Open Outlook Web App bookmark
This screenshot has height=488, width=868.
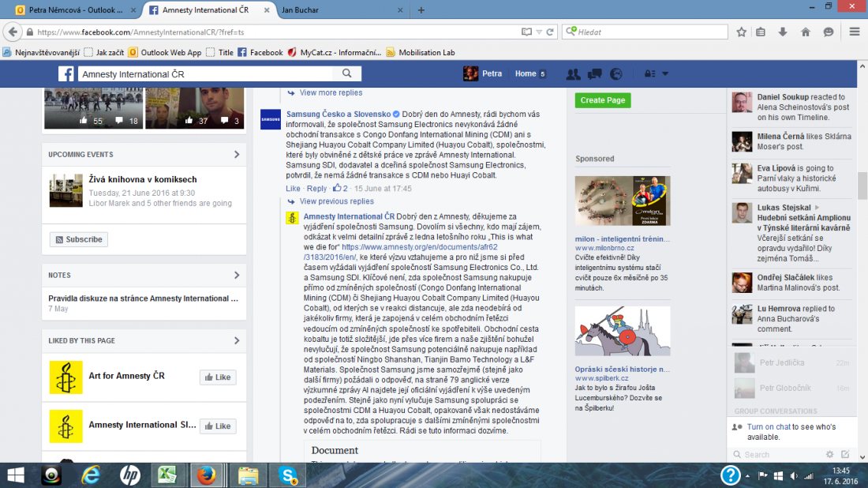(x=165, y=53)
